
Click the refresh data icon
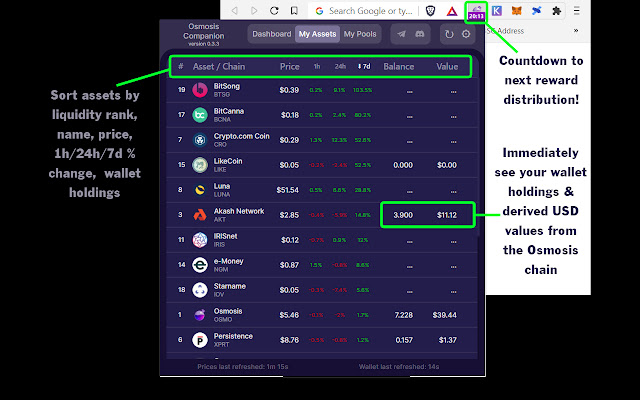449,34
